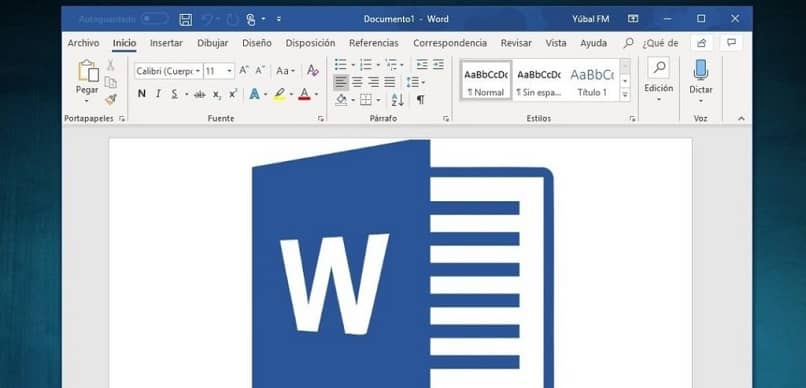Click the increase indent icon
The width and height of the screenshot is (806, 388).
point(438,65)
